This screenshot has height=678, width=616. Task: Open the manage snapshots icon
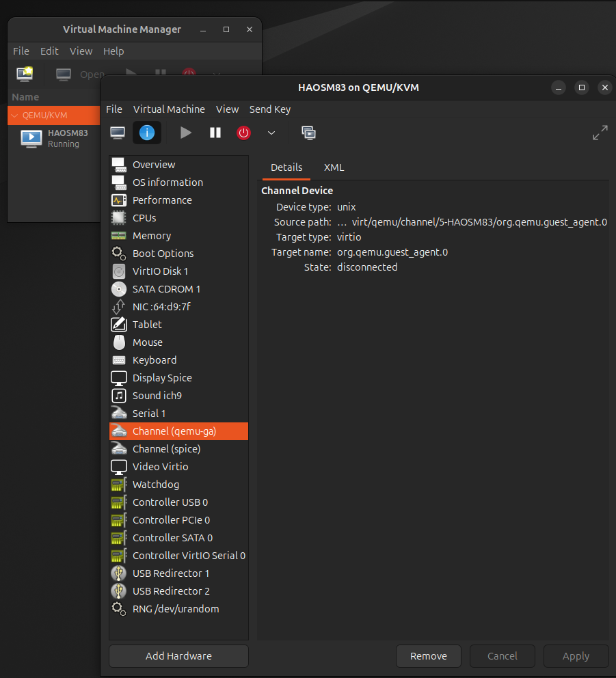308,133
